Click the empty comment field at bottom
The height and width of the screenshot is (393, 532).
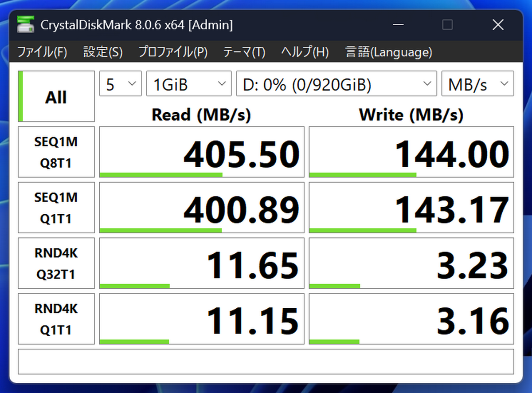(266, 362)
